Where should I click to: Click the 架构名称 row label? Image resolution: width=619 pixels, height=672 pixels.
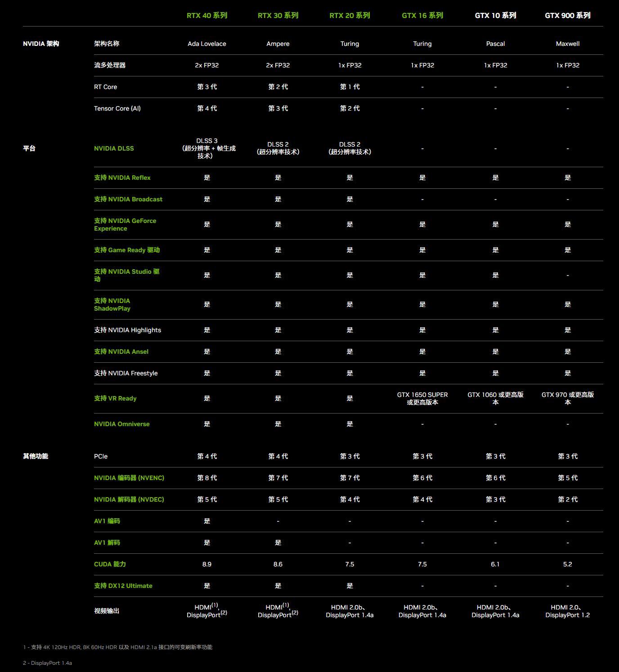[107, 44]
